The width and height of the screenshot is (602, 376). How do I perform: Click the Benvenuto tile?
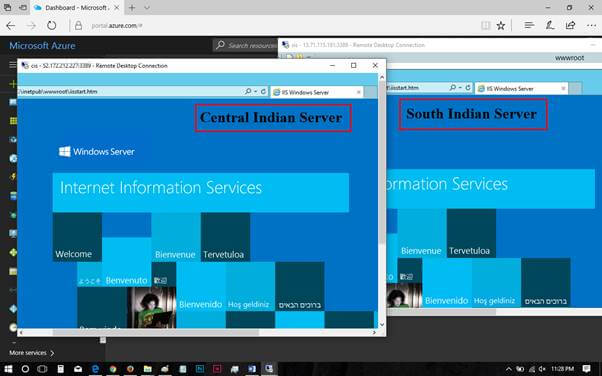126,262
